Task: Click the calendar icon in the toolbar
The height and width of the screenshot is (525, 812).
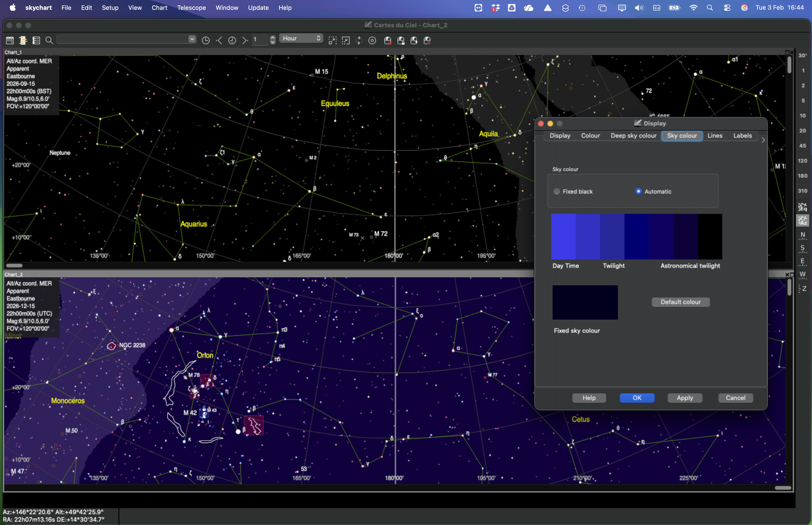Action: [x=10, y=41]
